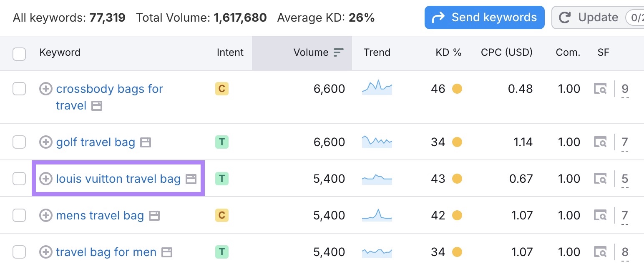
Task: Click plus icon beside mens travel bag
Action: 46,215
